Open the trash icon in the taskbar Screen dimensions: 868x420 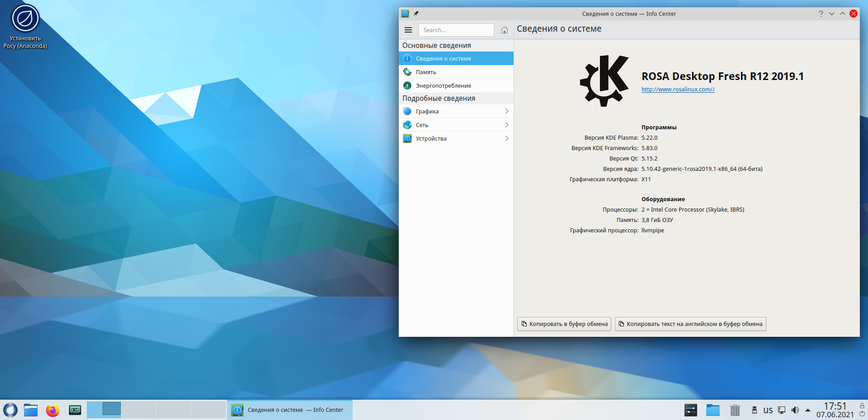click(x=735, y=410)
